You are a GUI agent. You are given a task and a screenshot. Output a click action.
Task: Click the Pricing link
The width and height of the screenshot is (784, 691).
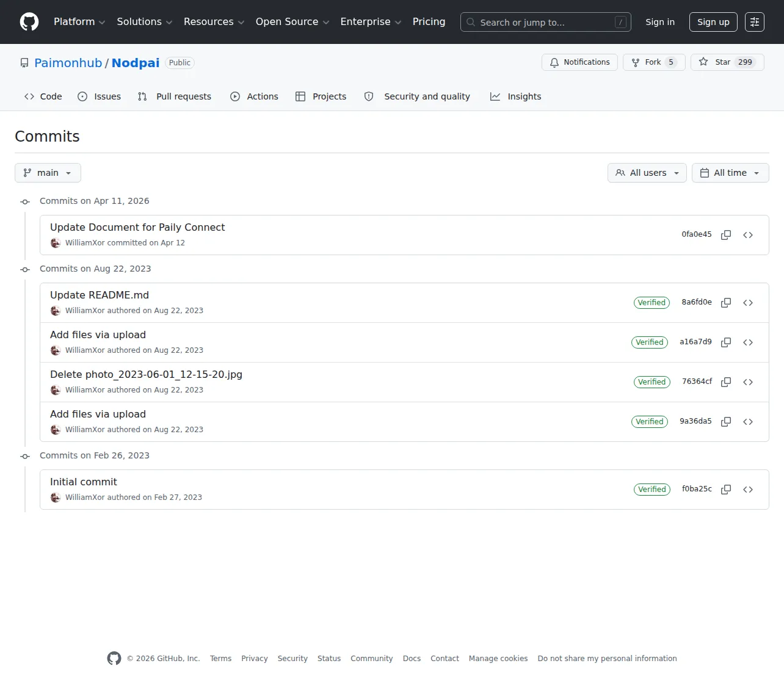429,22
